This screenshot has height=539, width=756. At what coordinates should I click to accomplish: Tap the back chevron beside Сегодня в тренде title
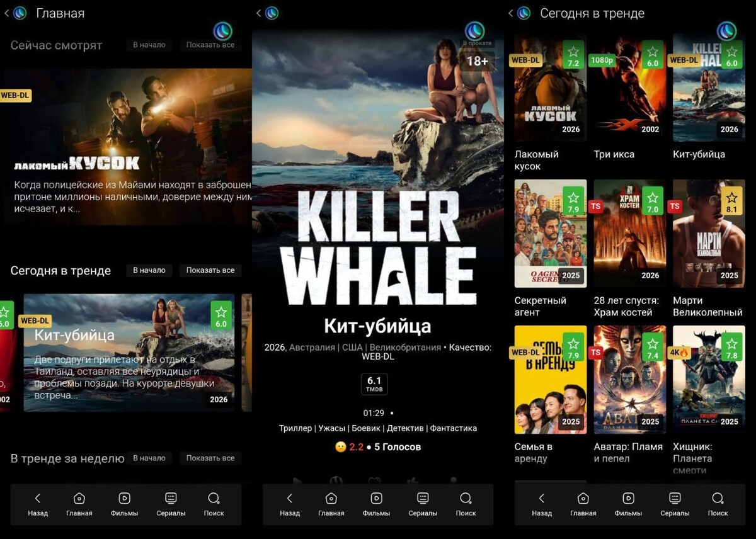pyautogui.click(x=510, y=13)
